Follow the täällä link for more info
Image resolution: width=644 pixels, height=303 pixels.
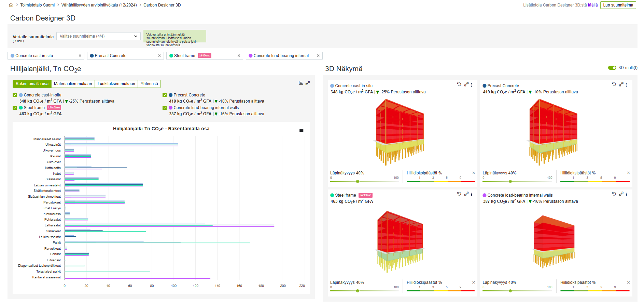[x=592, y=5]
